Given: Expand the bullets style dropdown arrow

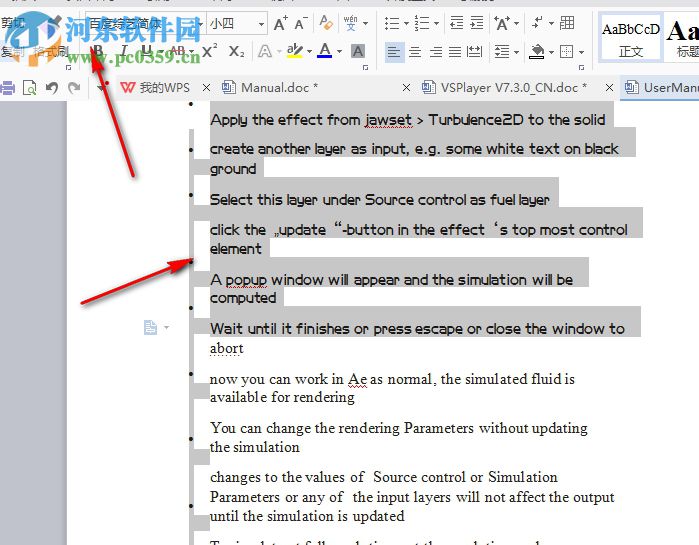Looking at the screenshot, I should pos(406,24).
